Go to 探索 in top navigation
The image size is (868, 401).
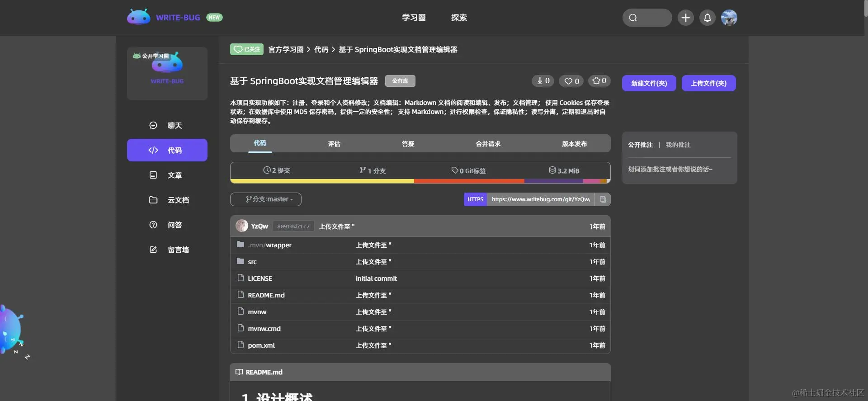(459, 18)
